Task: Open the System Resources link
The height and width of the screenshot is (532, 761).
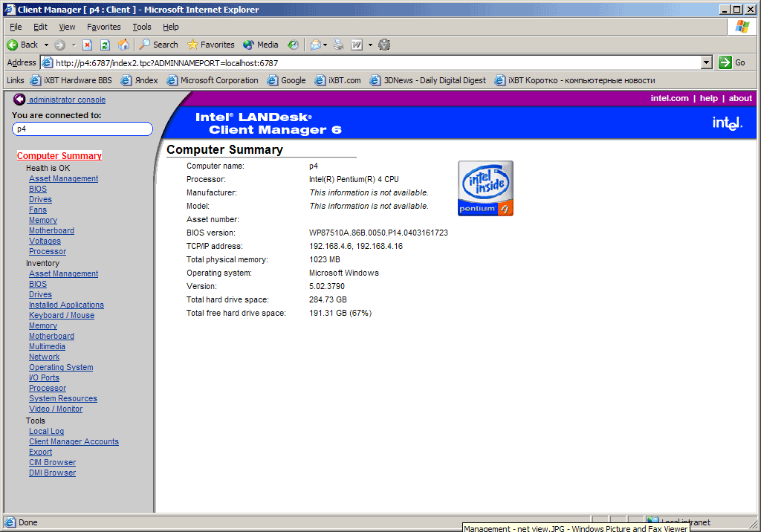Action: pos(62,398)
